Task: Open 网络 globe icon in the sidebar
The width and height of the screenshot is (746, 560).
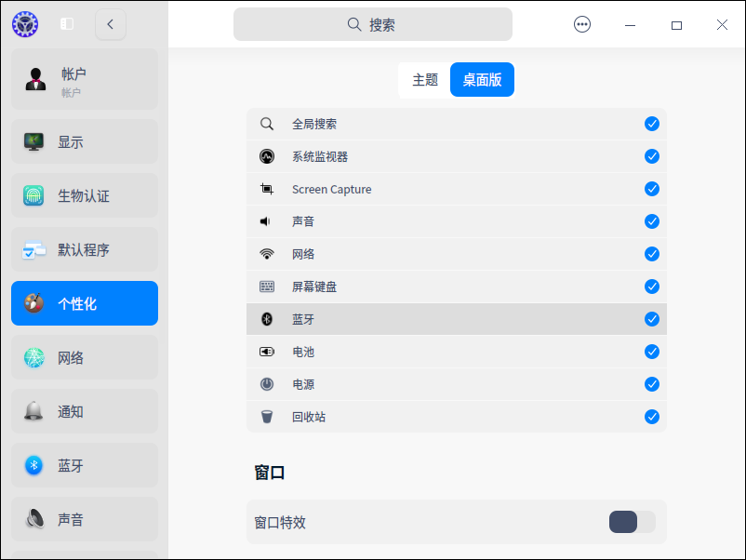Action: (x=33, y=358)
